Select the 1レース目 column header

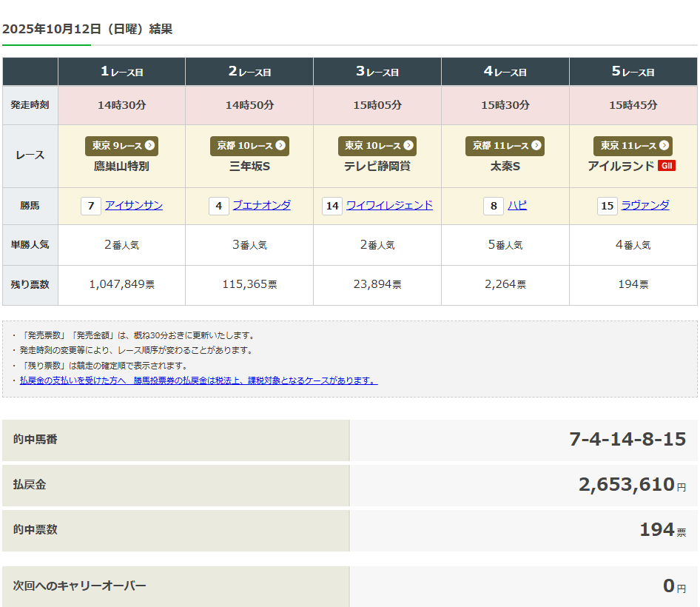[x=121, y=72]
